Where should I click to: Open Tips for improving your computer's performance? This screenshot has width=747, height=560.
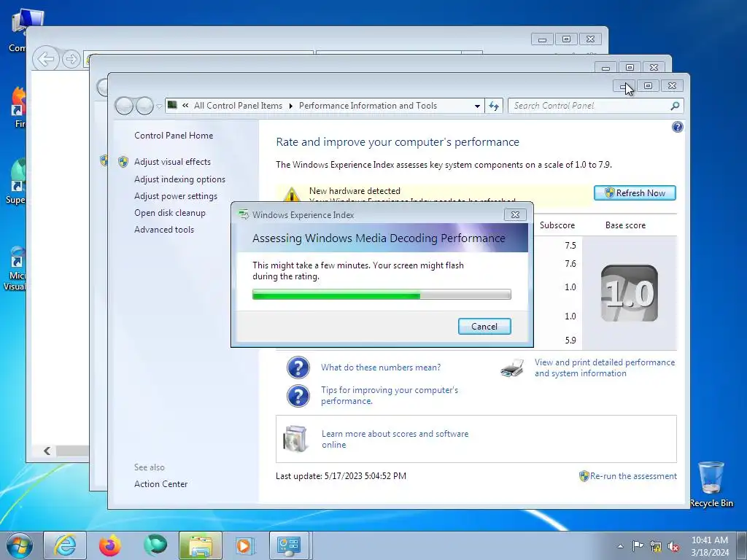pos(390,395)
